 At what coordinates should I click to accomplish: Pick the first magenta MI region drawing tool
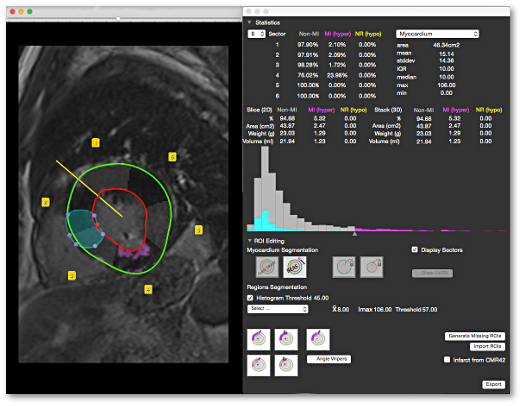coord(258,339)
